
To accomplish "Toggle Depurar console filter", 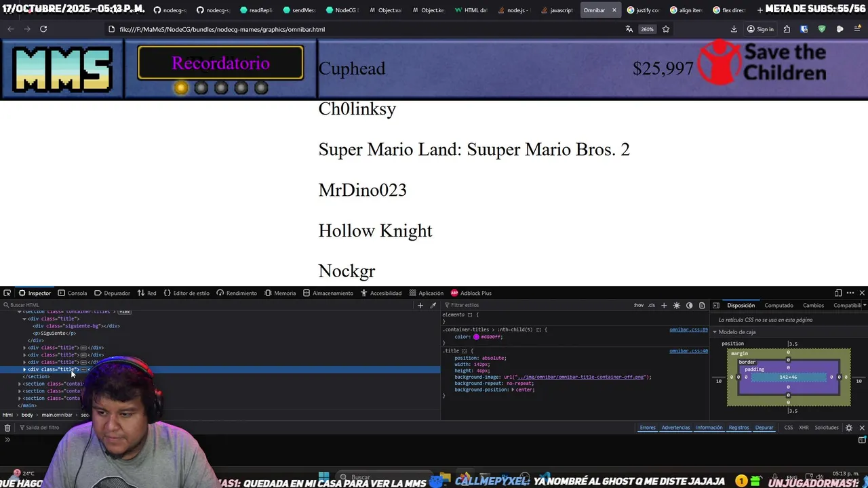I will tap(764, 428).
